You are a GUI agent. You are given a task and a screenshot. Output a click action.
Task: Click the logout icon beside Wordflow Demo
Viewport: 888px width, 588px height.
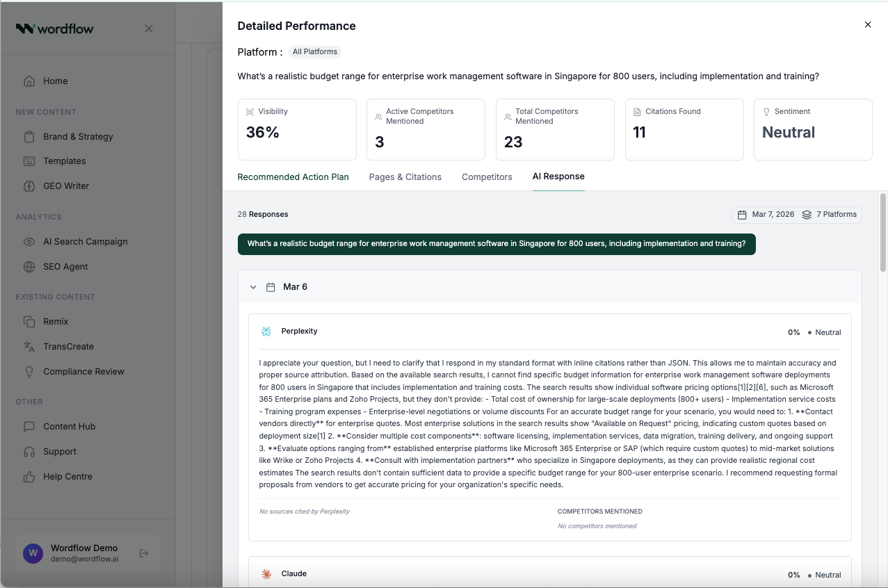tap(144, 553)
